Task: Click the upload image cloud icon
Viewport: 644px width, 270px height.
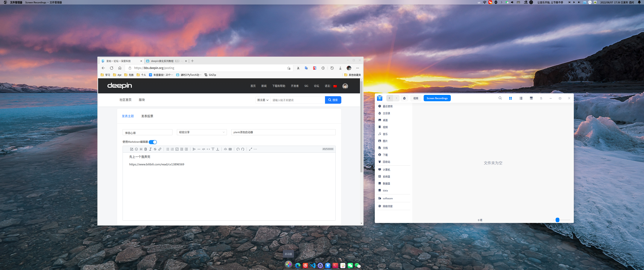Action: [x=225, y=149]
